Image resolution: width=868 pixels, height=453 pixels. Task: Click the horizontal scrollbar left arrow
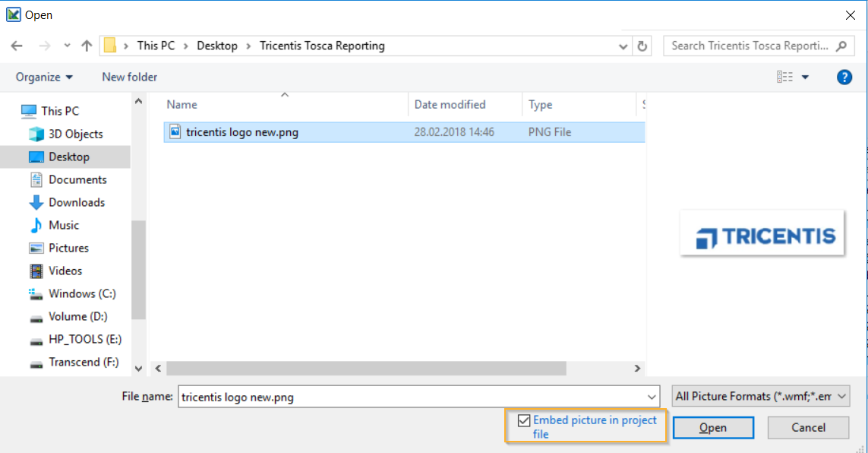(158, 369)
